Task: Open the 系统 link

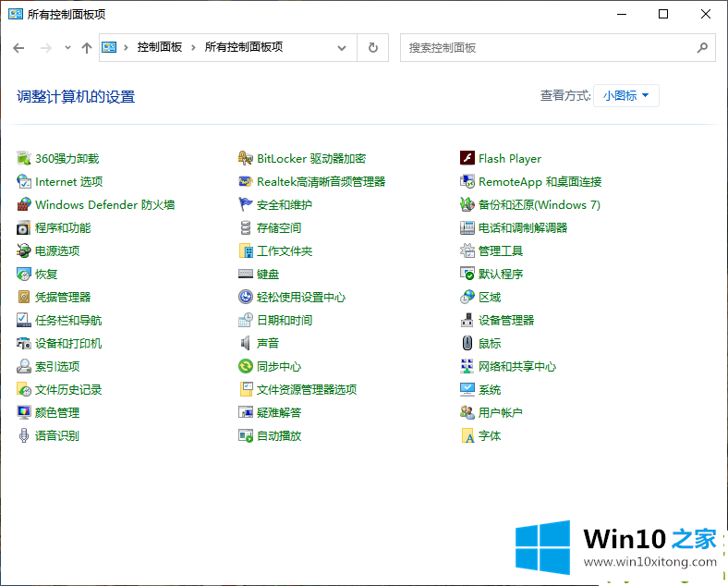Action: tap(490, 389)
